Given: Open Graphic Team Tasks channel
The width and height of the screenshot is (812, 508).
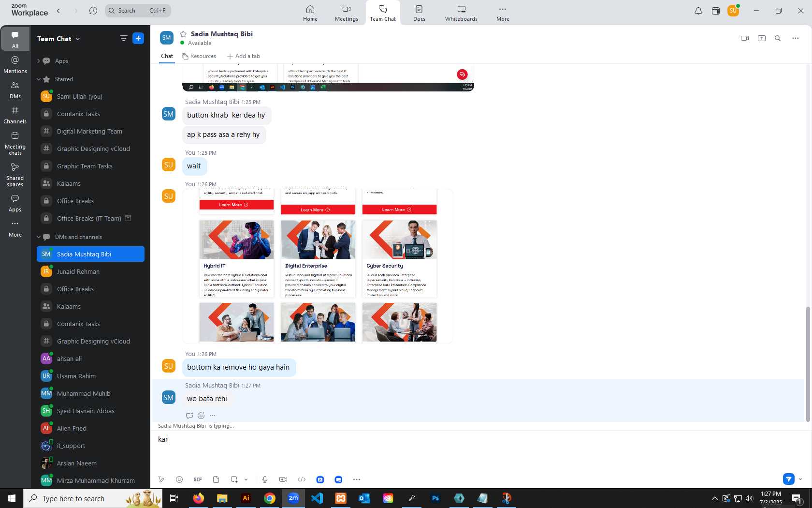Looking at the screenshot, I should click(x=90, y=166).
